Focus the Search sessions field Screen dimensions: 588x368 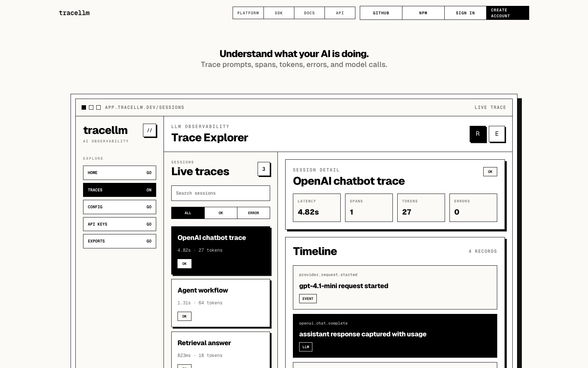tap(220, 193)
